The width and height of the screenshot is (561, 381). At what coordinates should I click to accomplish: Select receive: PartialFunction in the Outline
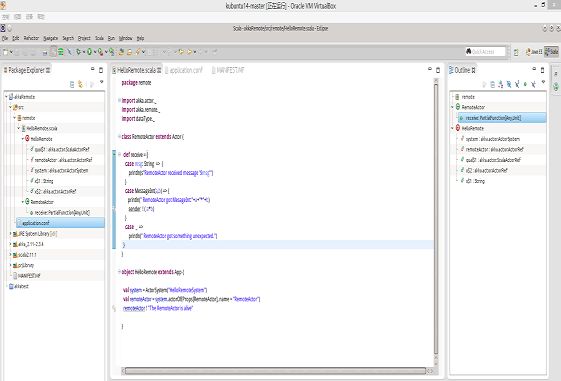[502, 118]
